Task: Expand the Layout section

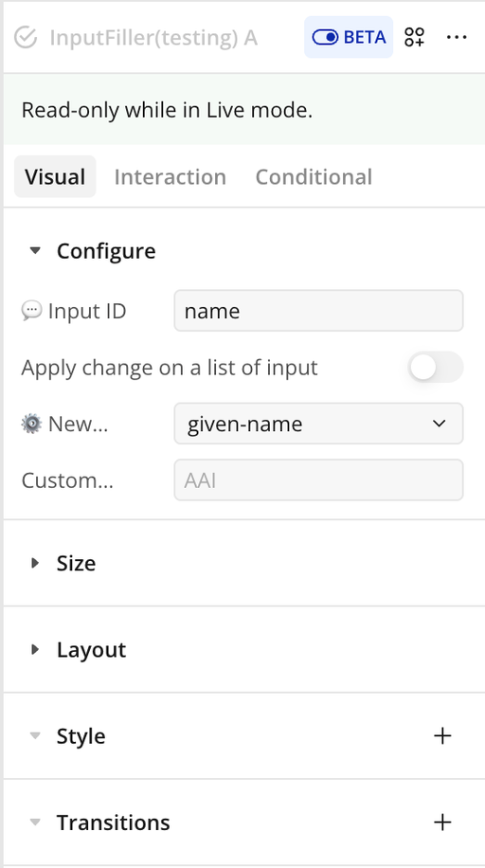Action: pyautogui.click(x=35, y=649)
